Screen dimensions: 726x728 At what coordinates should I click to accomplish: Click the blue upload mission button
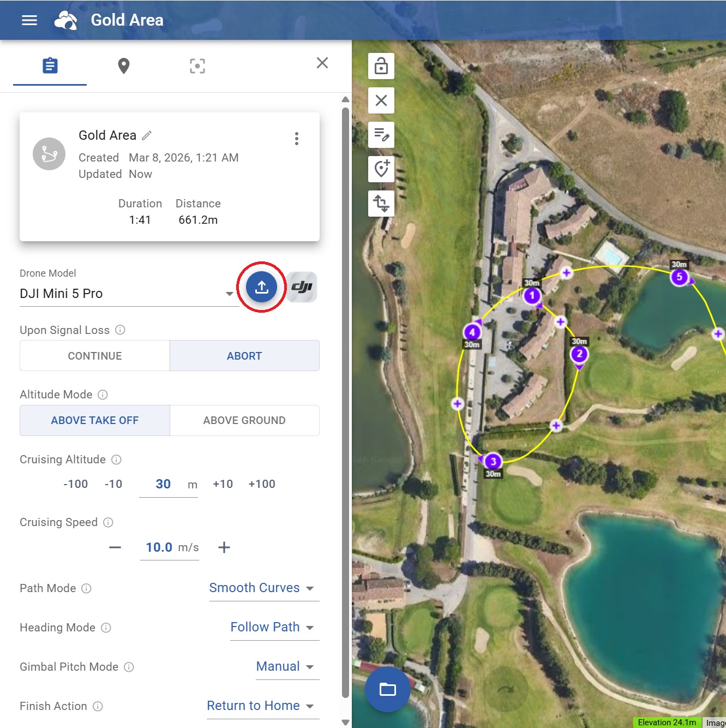click(x=261, y=287)
